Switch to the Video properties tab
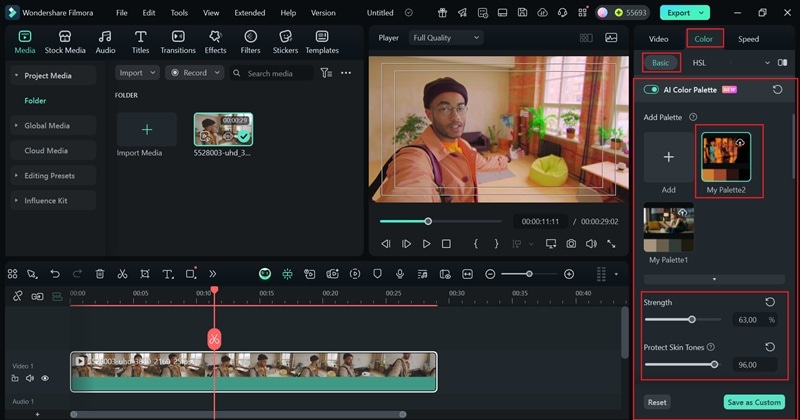Screen dimensions: 800x420 pyautogui.click(x=658, y=39)
